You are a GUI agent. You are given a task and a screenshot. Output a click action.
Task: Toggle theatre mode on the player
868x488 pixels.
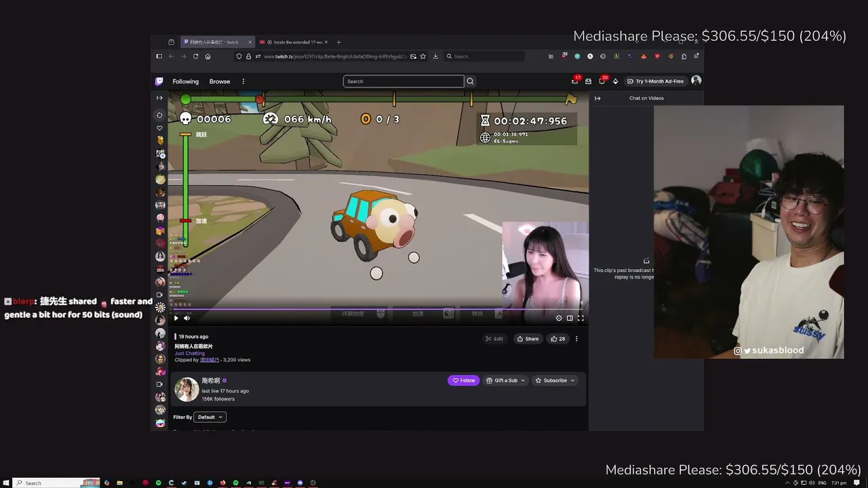[570, 318]
